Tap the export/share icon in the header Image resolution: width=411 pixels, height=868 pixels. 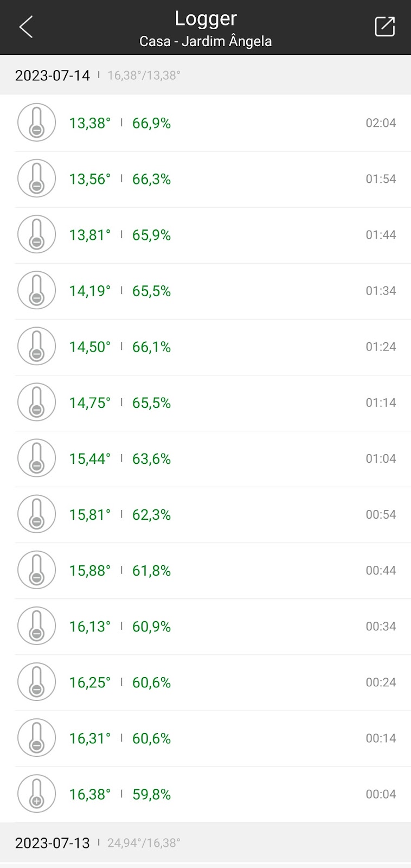[x=384, y=27]
